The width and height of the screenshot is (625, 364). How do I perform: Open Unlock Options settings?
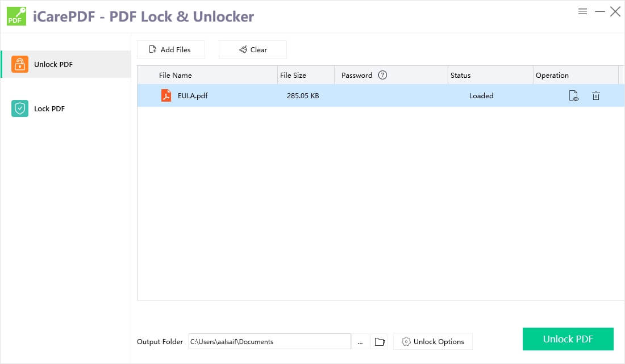pos(433,341)
